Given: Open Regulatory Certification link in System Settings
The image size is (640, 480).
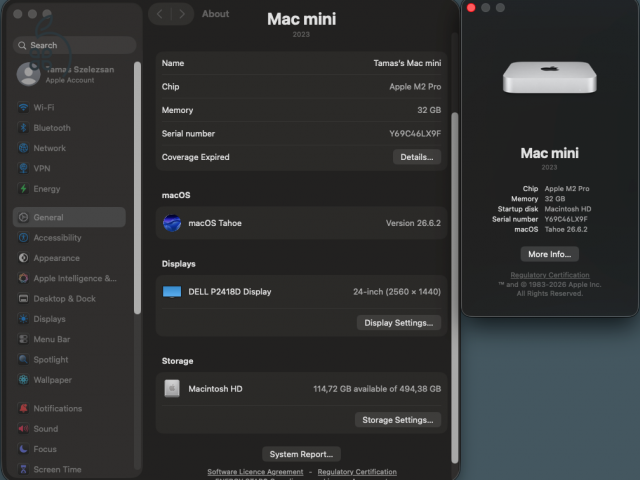Looking at the screenshot, I should coord(357,472).
